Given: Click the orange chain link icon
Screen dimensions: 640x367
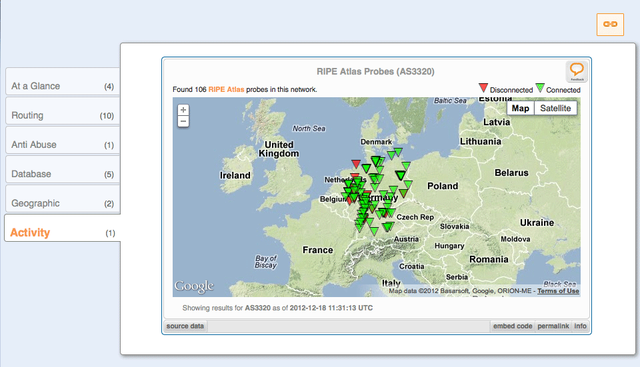Looking at the screenshot, I should tap(610, 24).
